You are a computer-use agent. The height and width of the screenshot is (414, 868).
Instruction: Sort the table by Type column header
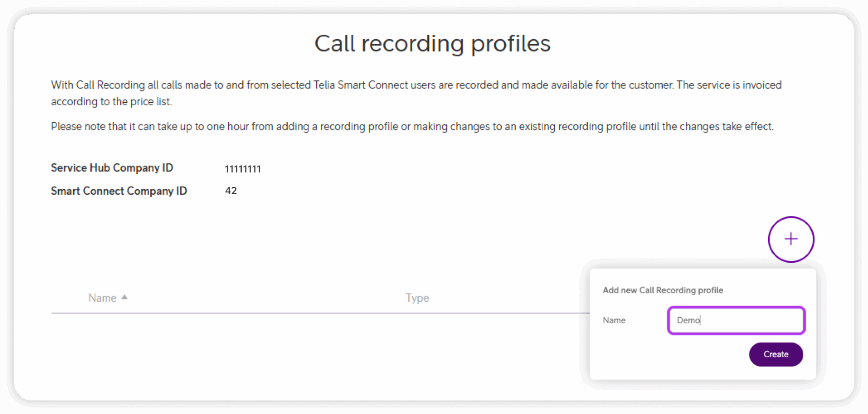click(x=417, y=298)
